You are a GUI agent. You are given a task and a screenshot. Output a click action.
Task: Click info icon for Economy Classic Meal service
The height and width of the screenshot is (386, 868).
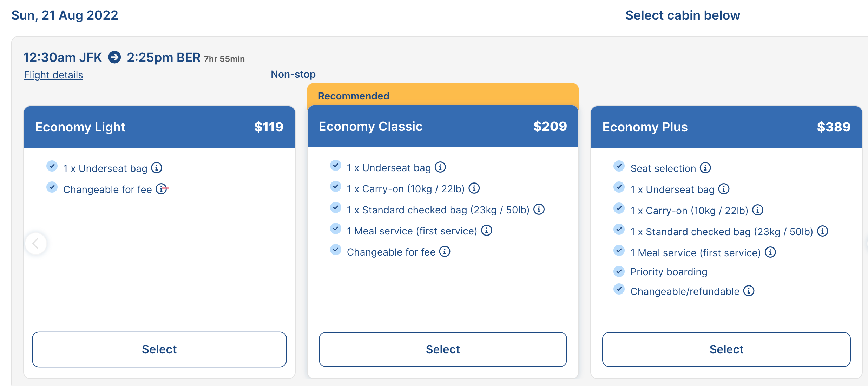(x=487, y=231)
